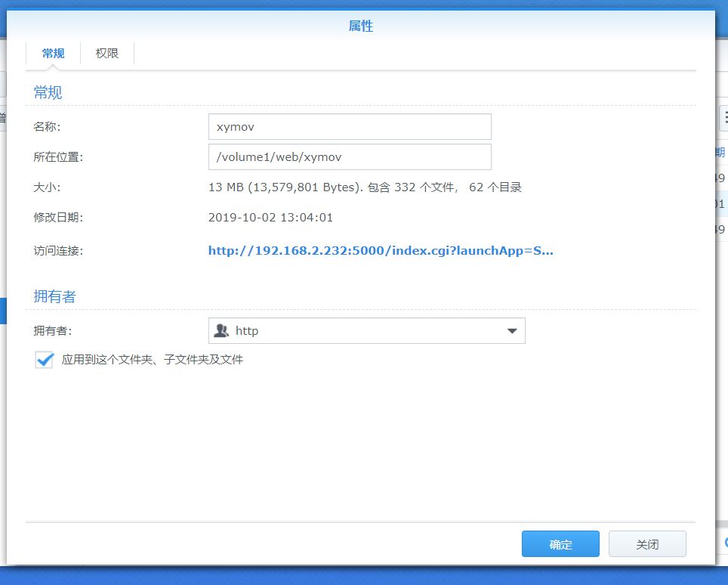This screenshot has height=585, width=728.
Task: Click the date column header at the right edge
Action: tap(720, 152)
